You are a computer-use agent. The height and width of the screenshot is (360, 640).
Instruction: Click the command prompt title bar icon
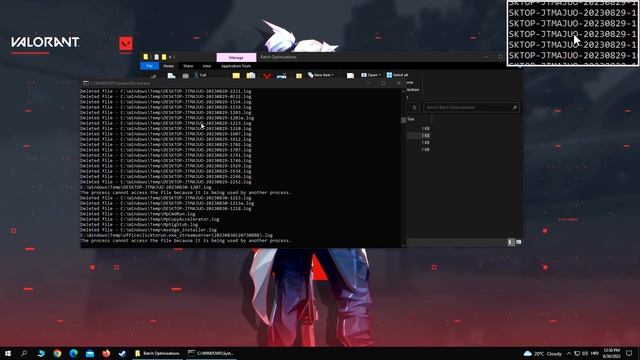pyautogui.click(x=86, y=83)
